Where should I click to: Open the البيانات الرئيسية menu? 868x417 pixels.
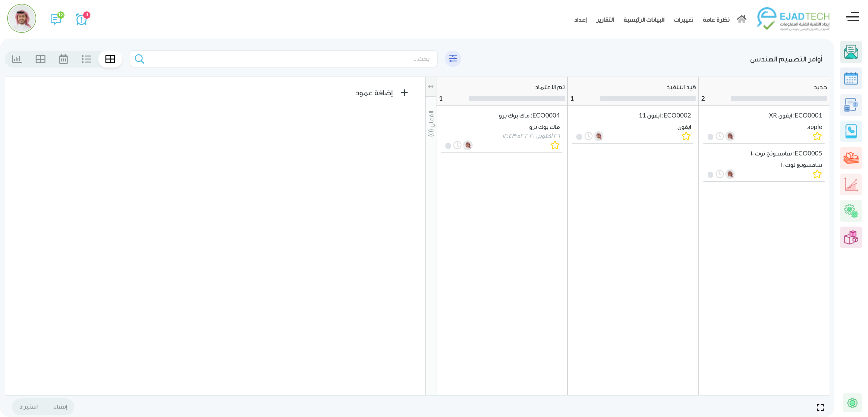(x=643, y=20)
